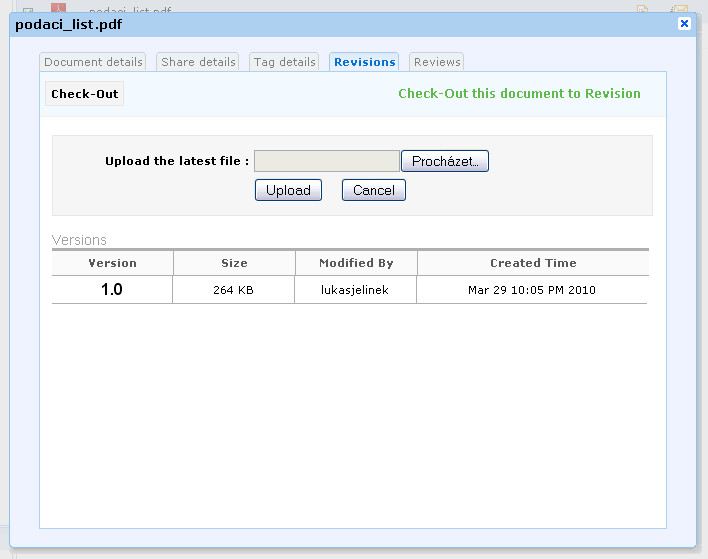Select the Revisions tab
Image resolution: width=708 pixels, height=559 pixels.
pyautogui.click(x=364, y=62)
